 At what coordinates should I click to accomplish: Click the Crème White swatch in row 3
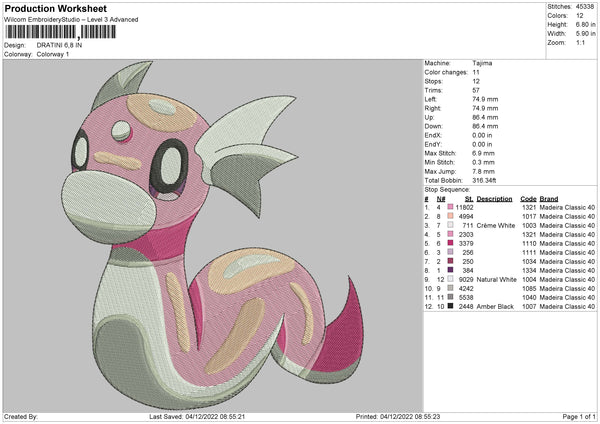(x=450, y=225)
